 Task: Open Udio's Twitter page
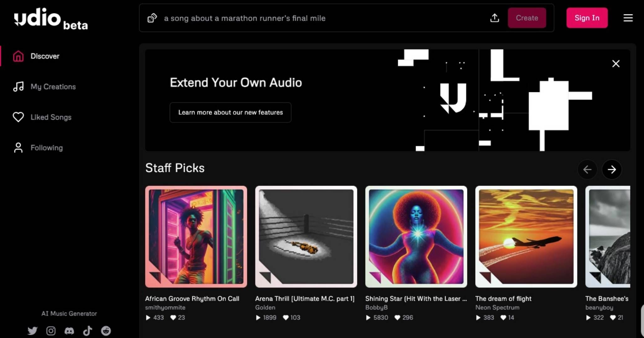[32, 331]
